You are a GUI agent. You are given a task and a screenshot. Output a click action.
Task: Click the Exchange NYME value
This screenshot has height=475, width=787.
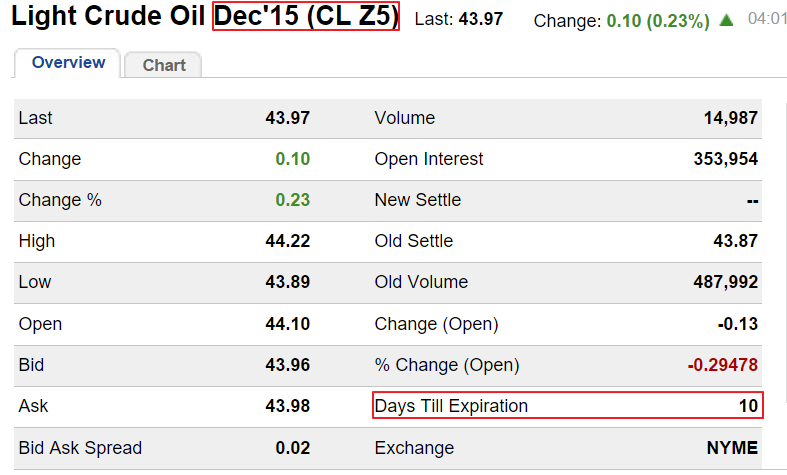732,447
